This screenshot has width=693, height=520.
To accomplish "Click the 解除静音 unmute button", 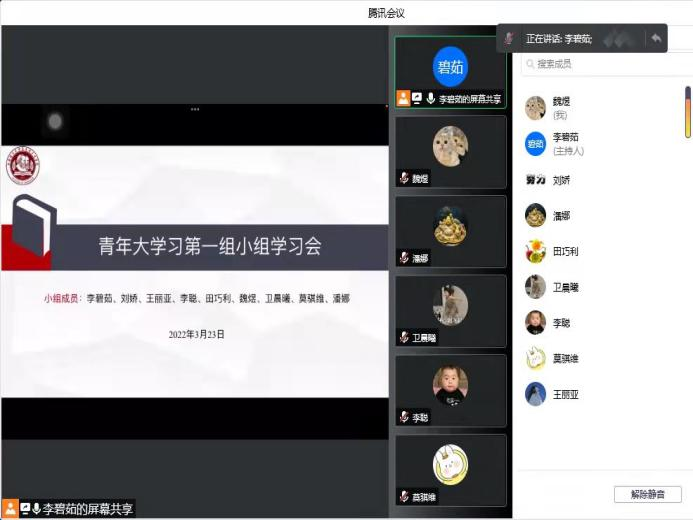I will [x=647, y=494].
